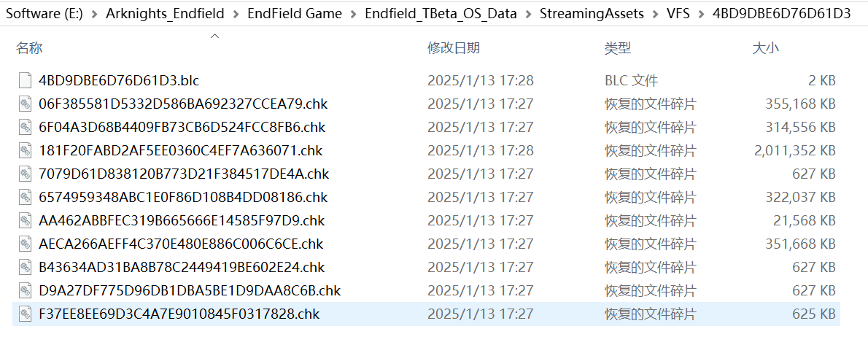Click icon of 06F385581D5332D586BA692327CCEA79.chk

pyautogui.click(x=26, y=104)
